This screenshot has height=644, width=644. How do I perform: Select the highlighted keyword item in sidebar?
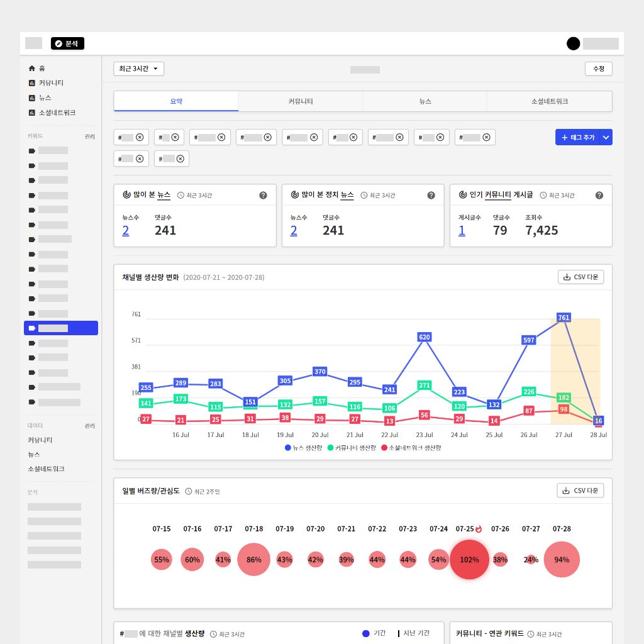(61, 328)
